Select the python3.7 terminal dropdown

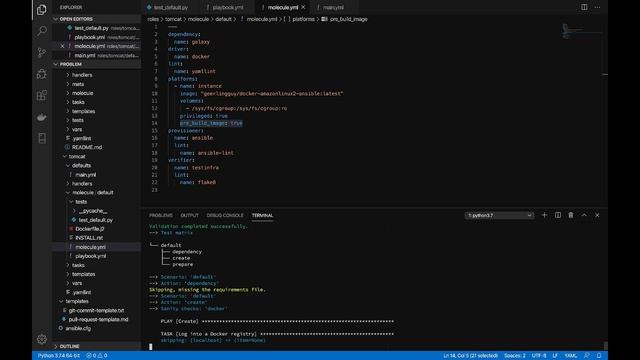500,215
